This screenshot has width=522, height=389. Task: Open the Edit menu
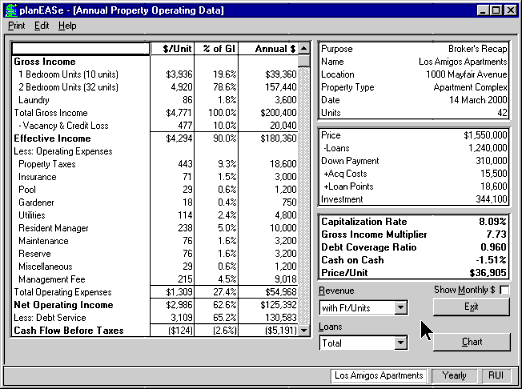click(42, 26)
